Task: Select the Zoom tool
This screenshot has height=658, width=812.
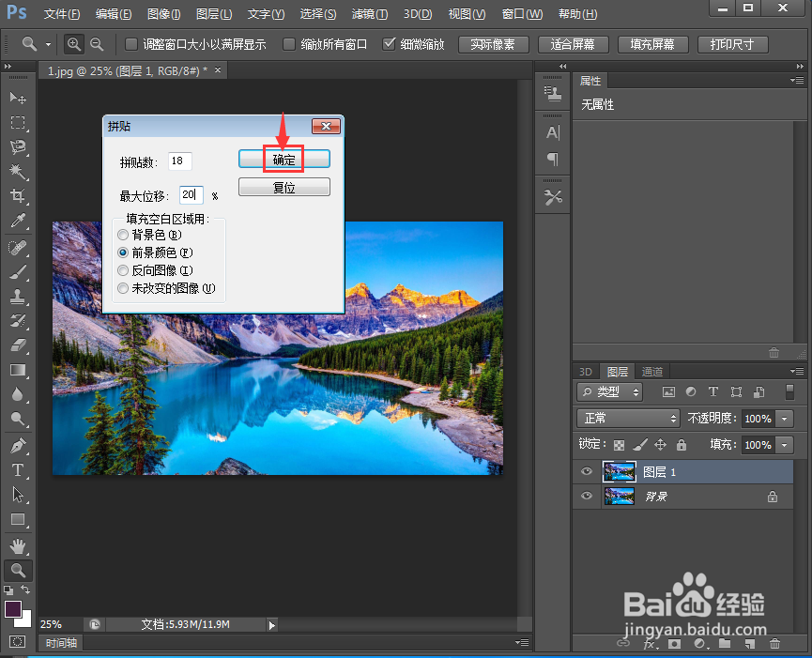Action: [x=19, y=571]
